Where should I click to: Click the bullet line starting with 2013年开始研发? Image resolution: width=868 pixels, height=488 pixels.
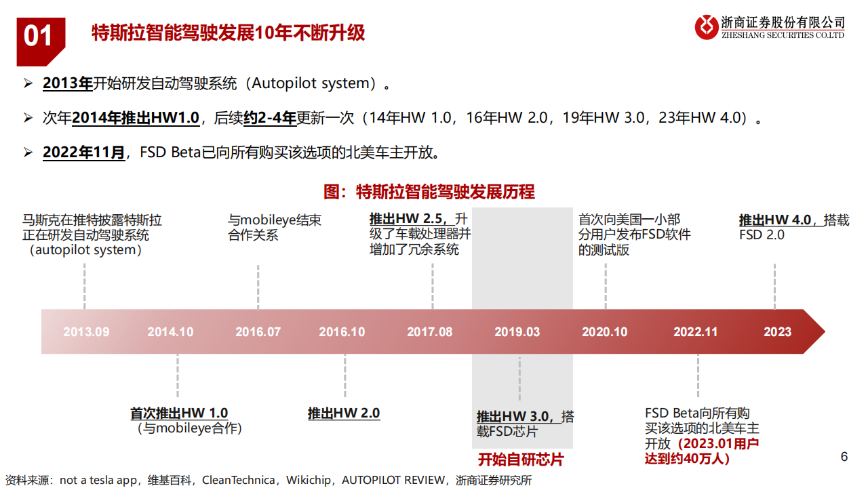207,83
